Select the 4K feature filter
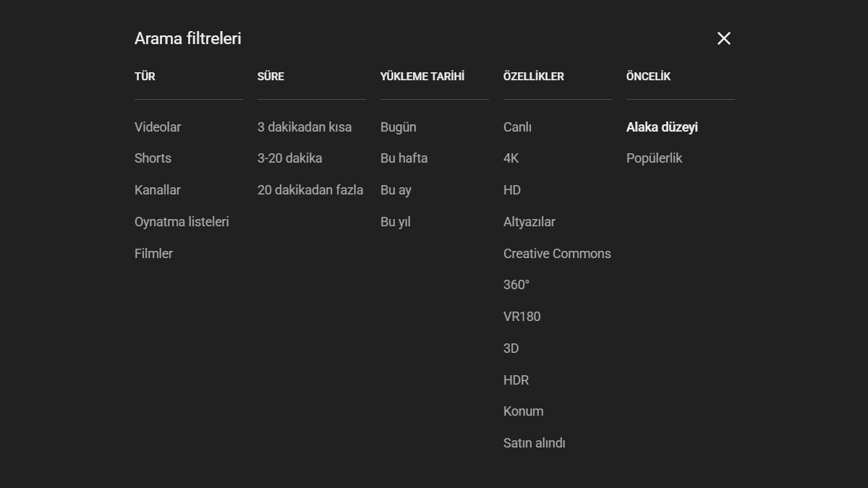This screenshot has height=488, width=868. [511, 158]
